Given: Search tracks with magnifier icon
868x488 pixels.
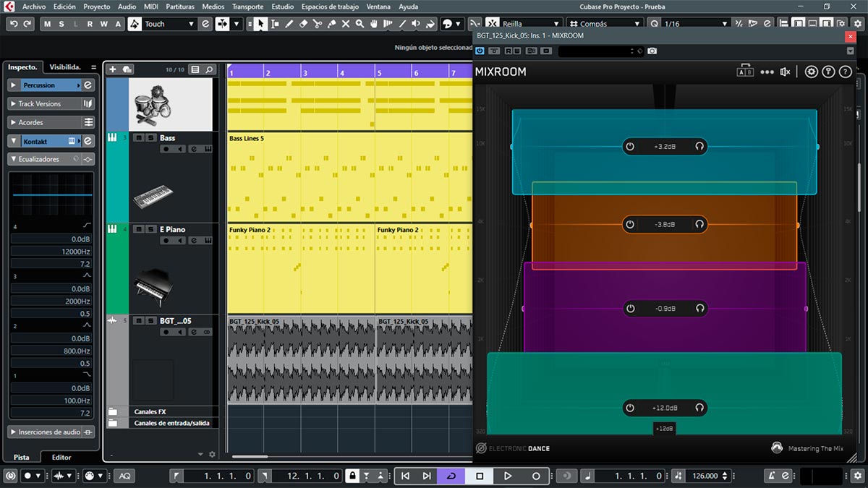Looking at the screenshot, I should click(x=209, y=69).
